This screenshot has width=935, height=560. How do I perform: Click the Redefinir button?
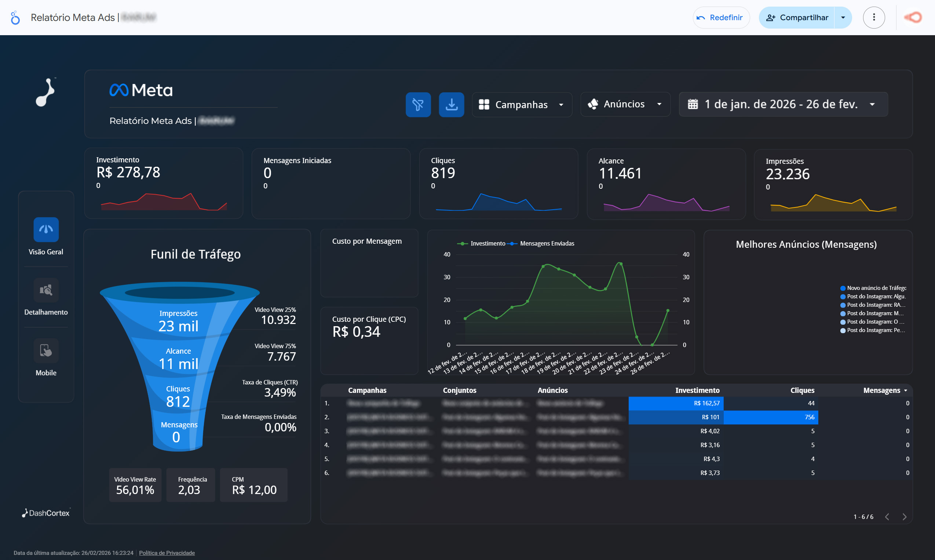click(x=720, y=17)
